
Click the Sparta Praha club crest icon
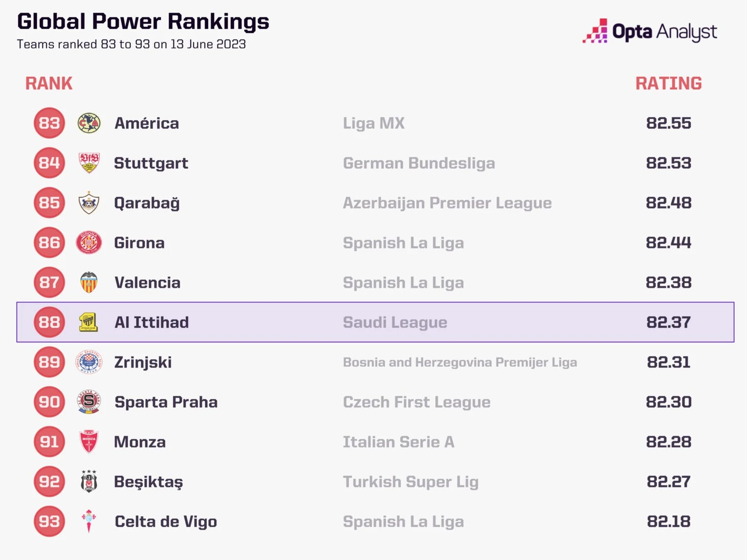coord(89,402)
